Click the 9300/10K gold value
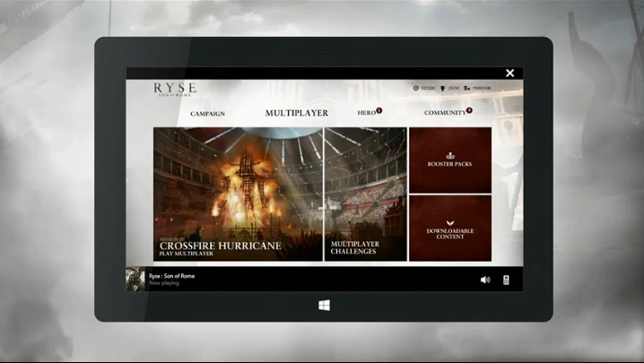The width and height of the screenshot is (644, 363). (482, 88)
